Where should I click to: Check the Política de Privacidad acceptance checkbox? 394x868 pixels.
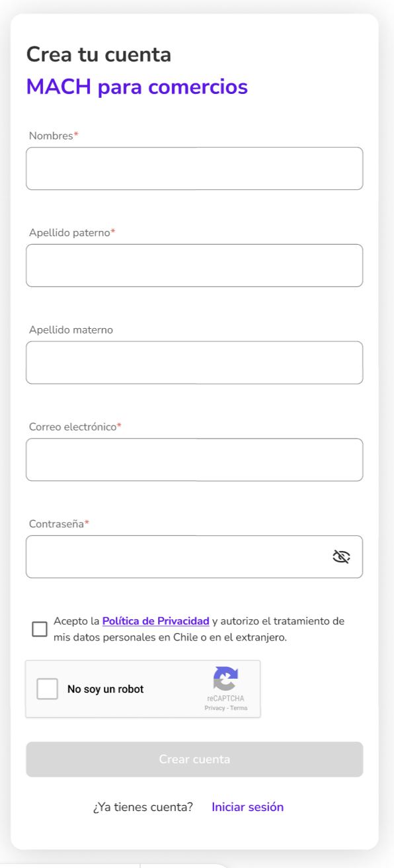click(40, 629)
